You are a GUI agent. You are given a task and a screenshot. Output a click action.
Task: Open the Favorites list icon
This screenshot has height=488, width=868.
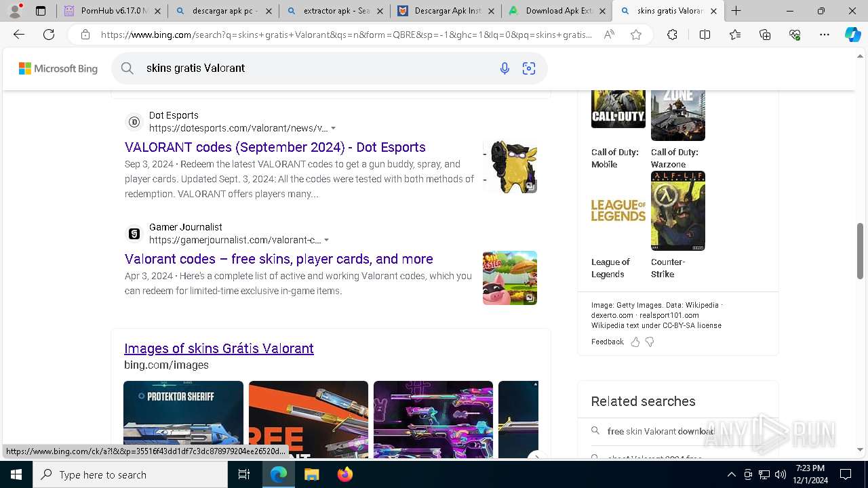(735, 35)
